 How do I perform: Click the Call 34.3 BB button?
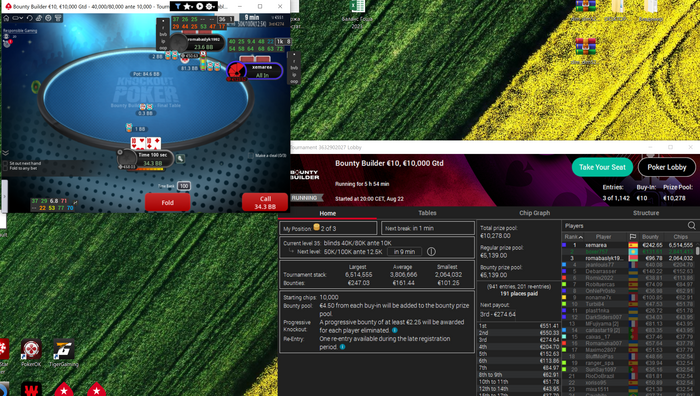tap(265, 202)
